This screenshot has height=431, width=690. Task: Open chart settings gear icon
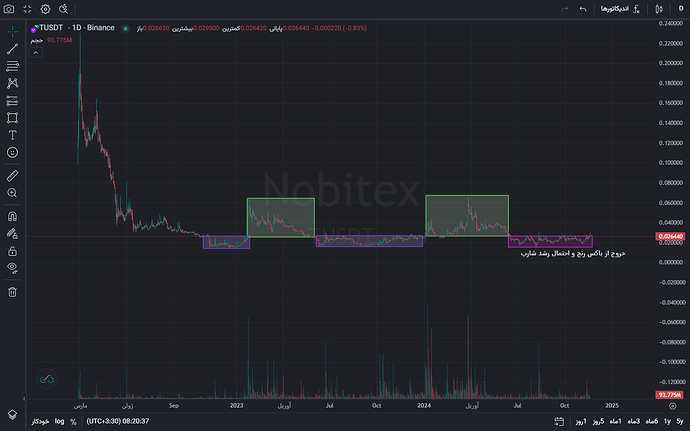(45, 9)
